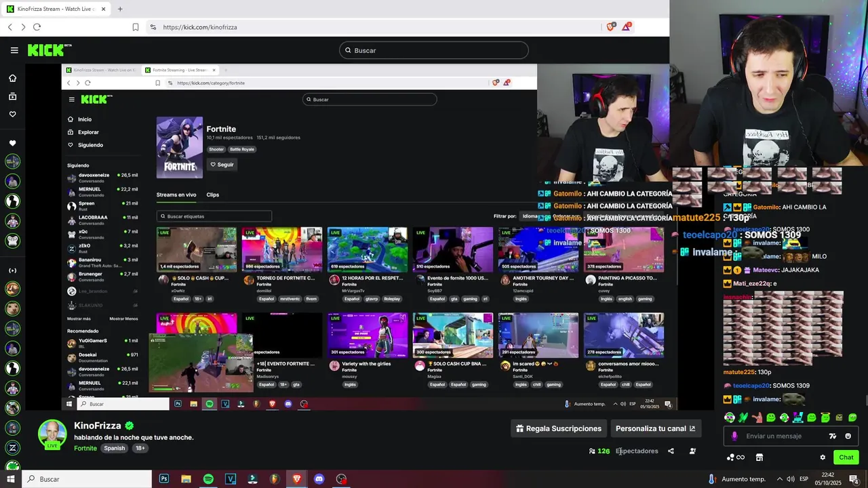This screenshot has height=488, width=868.
Task: Open the Kick sidebar hamburger menu
Action: coord(14,50)
